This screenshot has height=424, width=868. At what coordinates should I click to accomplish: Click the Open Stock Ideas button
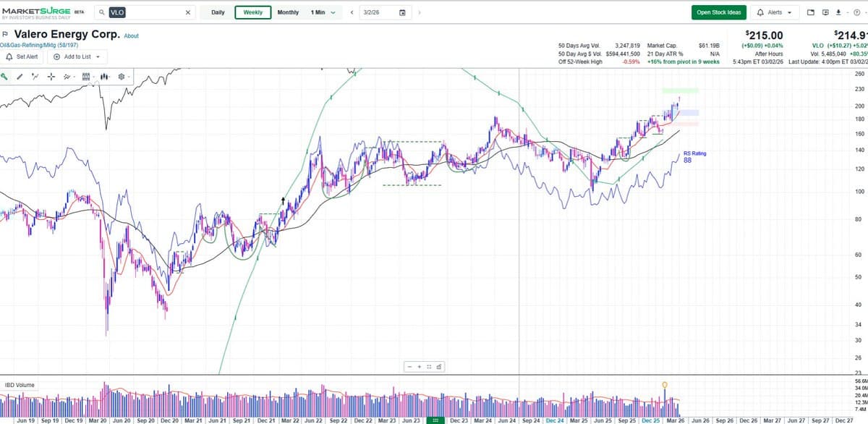(718, 12)
